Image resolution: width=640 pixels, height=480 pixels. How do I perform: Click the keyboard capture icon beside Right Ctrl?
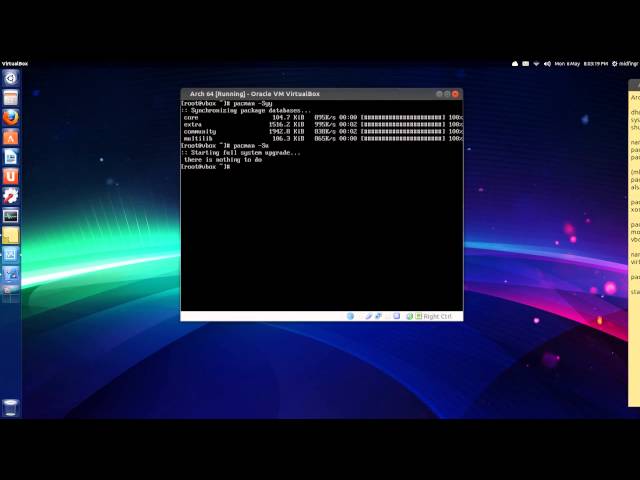[418, 316]
